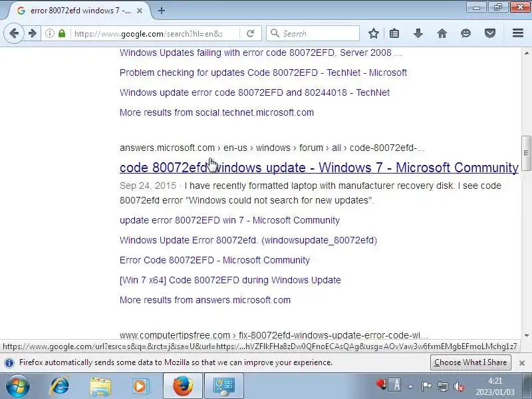This screenshot has height=399, width=532.
Task: Dismiss the Firefox data notification bar
Action: click(x=522, y=363)
